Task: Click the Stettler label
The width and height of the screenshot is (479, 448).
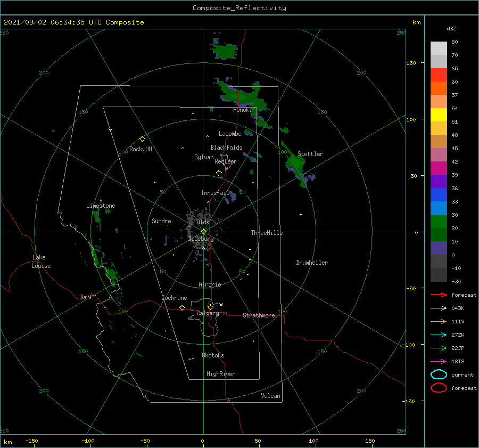Action: tap(310, 154)
